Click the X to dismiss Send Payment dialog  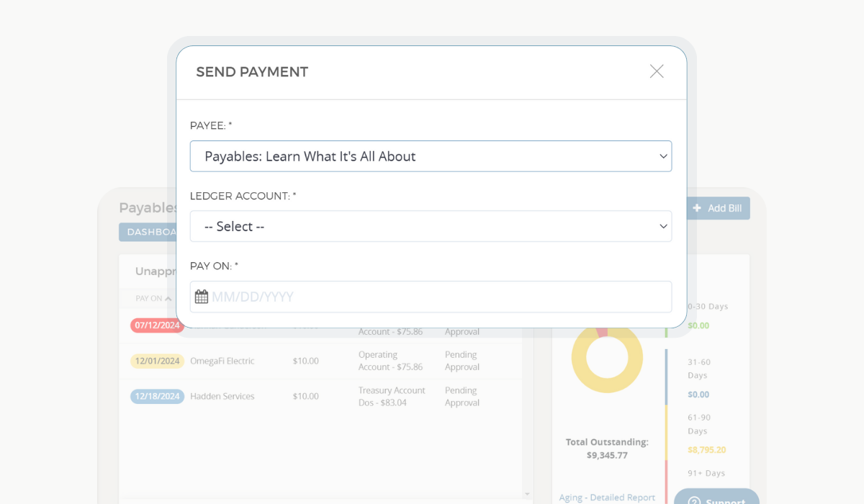[x=656, y=71]
